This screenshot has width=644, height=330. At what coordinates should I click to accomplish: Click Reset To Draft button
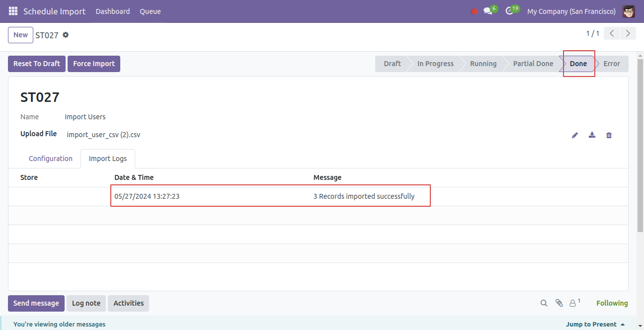click(37, 64)
